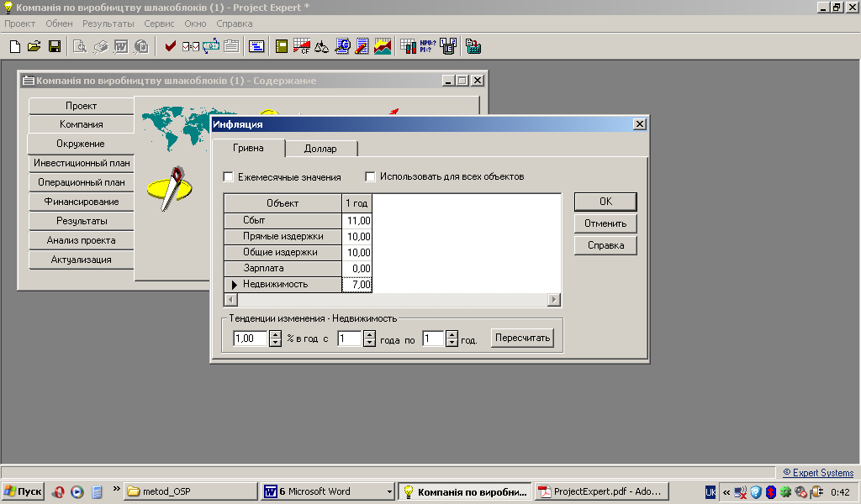Save the project with the floppy disk icon

coord(55,46)
